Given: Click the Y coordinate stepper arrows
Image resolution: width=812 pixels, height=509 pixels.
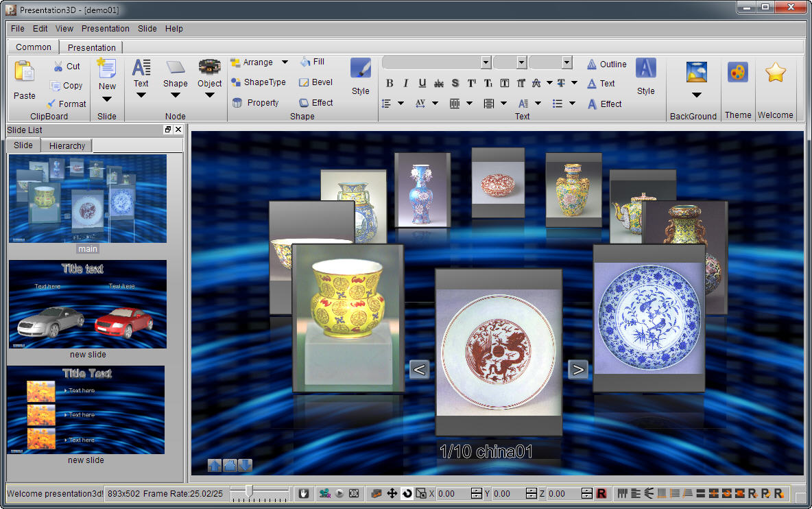Looking at the screenshot, I should click(532, 493).
